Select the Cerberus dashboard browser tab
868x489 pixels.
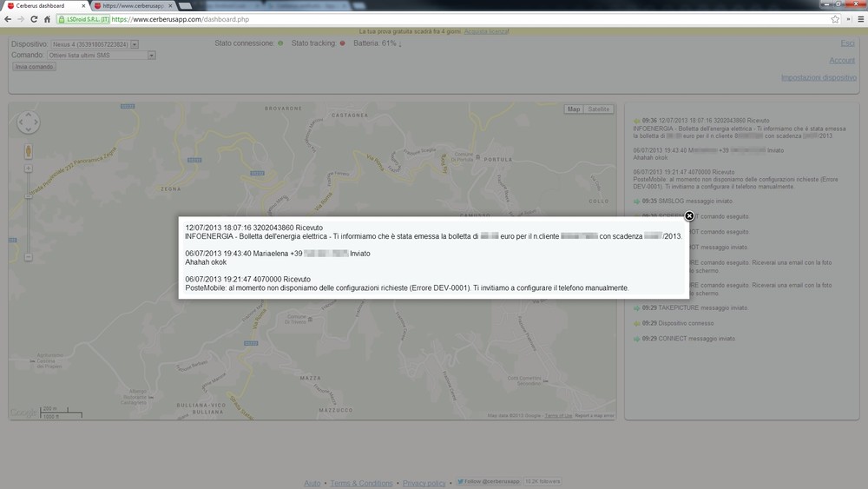click(45, 5)
